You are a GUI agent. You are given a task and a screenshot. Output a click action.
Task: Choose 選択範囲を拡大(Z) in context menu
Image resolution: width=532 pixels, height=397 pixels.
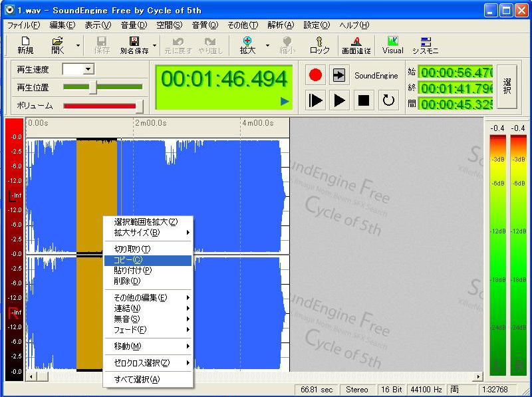tap(148, 222)
